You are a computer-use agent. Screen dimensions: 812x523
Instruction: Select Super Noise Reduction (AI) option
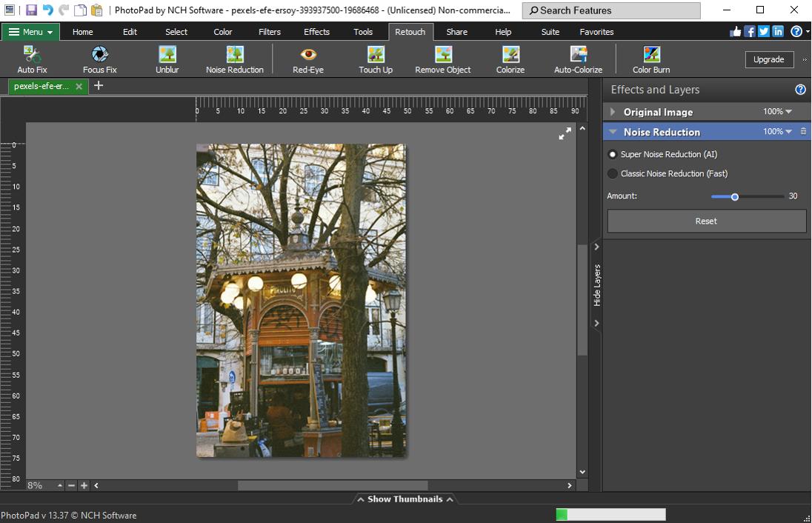click(613, 154)
